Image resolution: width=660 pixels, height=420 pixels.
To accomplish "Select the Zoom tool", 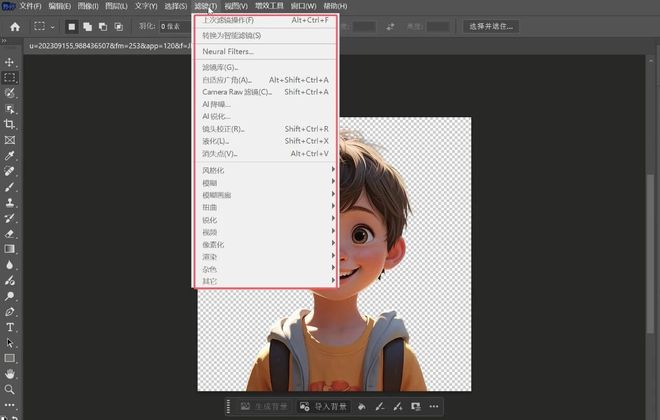I will click(x=9, y=389).
